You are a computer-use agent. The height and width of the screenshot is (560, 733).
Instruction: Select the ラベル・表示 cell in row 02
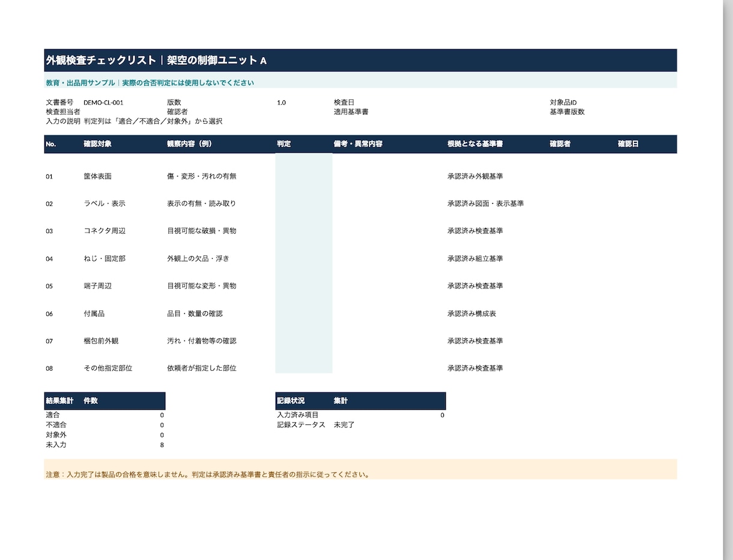coord(105,204)
